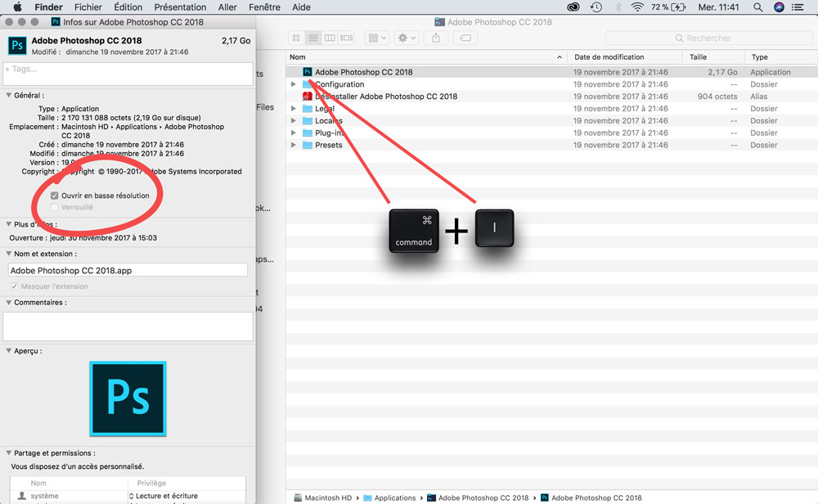
Task: Expand the Presets folder
Action: point(294,145)
